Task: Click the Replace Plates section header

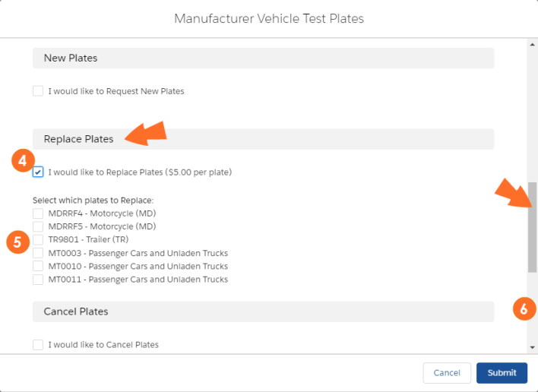Action: point(263,139)
